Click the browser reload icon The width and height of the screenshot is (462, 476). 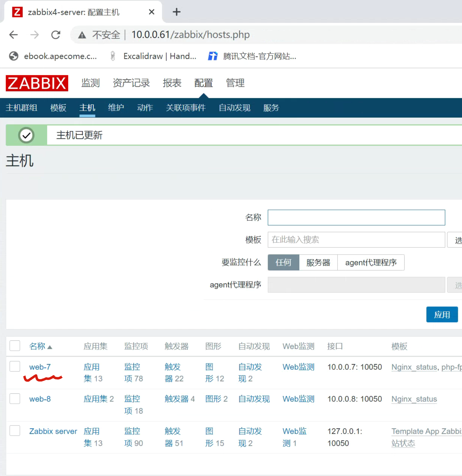coord(56,35)
